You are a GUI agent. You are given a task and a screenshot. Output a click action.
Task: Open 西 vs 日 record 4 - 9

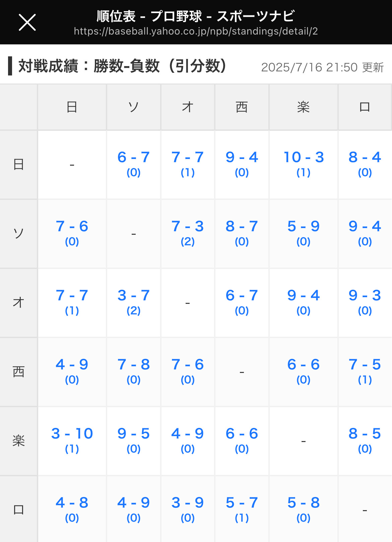click(x=72, y=371)
